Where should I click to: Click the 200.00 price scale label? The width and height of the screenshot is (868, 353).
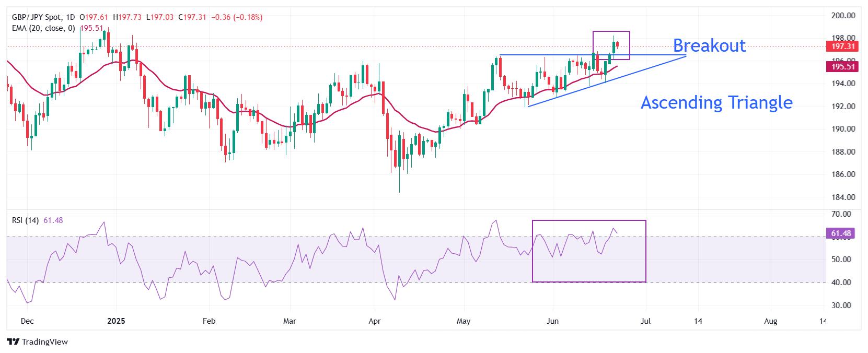(x=843, y=16)
